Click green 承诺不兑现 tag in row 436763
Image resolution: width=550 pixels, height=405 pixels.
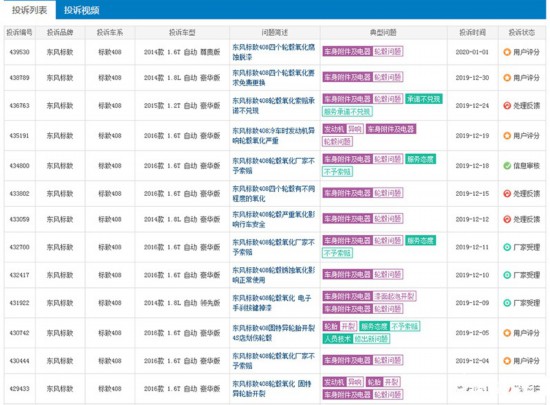pos(424,99)
